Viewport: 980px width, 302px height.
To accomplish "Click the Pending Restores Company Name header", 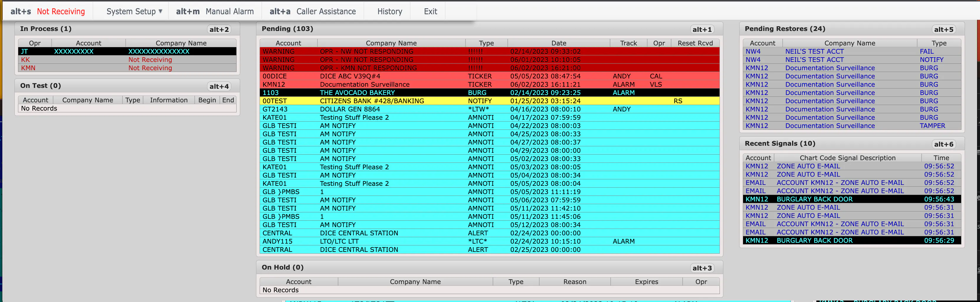I will coord(850,43).
